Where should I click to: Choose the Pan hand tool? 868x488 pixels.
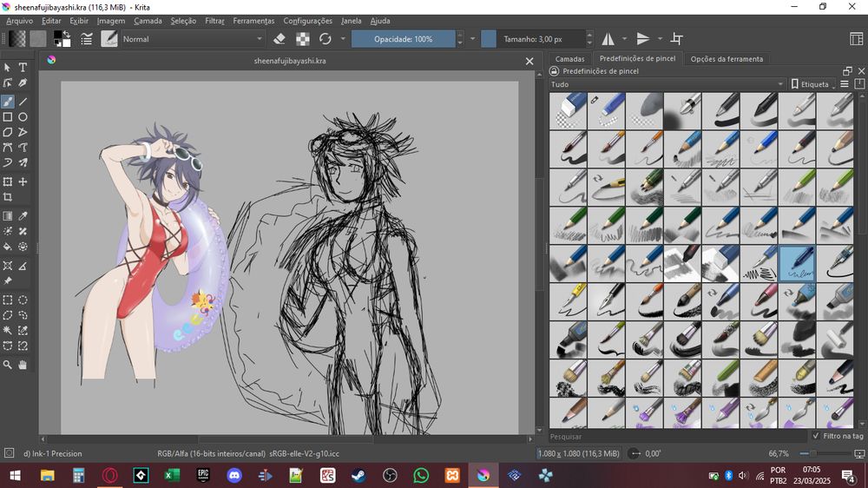tap(23, 366)
